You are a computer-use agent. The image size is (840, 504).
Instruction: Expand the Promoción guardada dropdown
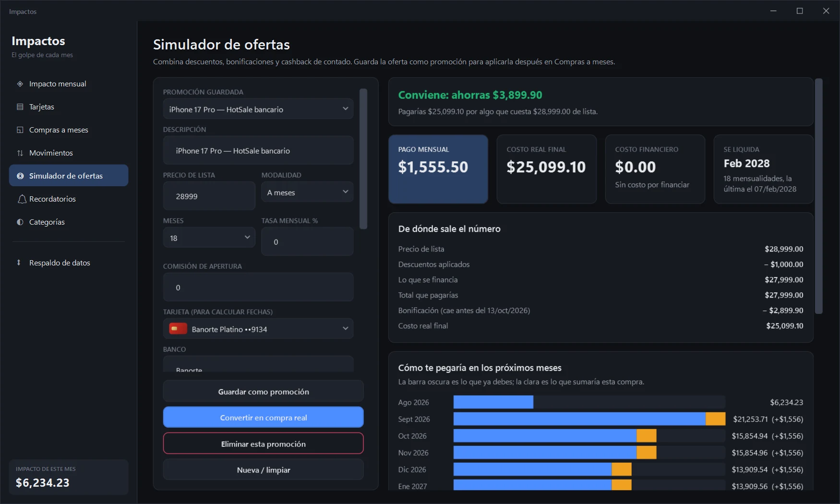(258, 109)
